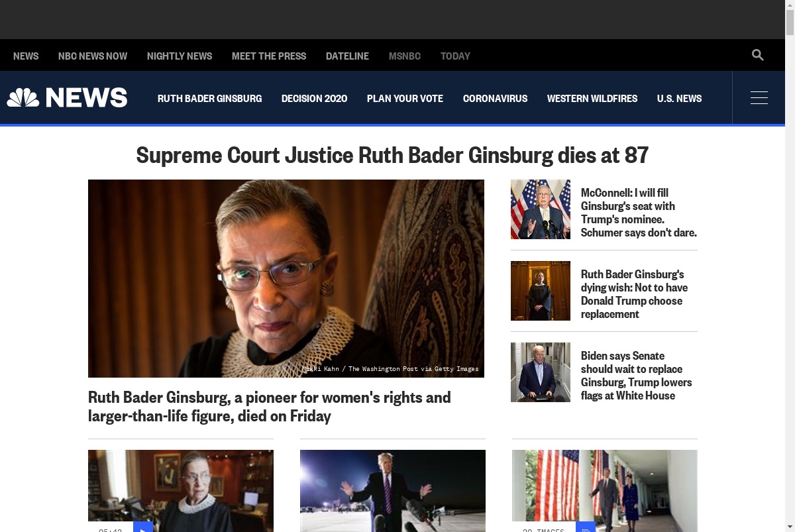This screenshot has width=795, height=532.
Task: Open main Ginsburg dies at 87 headline
Action: (392, 155)
